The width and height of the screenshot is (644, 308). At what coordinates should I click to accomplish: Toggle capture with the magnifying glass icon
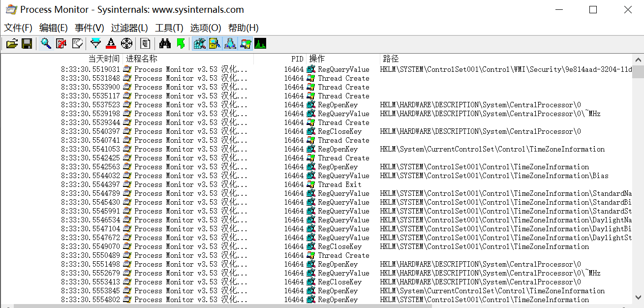click(x=46, y=44)
